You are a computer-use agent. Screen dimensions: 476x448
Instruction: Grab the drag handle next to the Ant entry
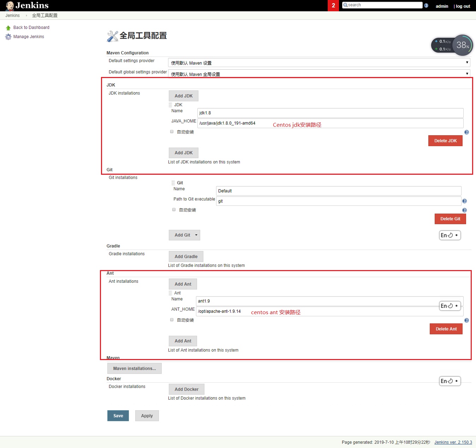pos(170,293)
